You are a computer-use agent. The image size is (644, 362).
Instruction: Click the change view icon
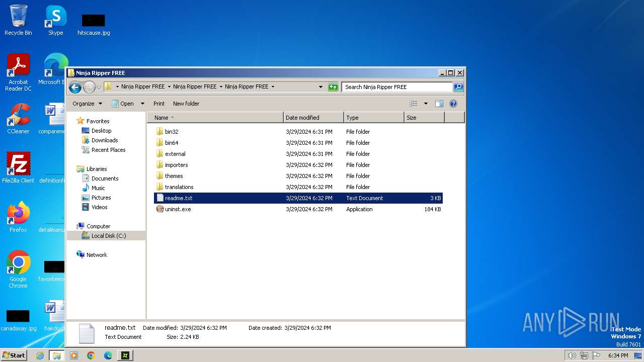point(414,104)
